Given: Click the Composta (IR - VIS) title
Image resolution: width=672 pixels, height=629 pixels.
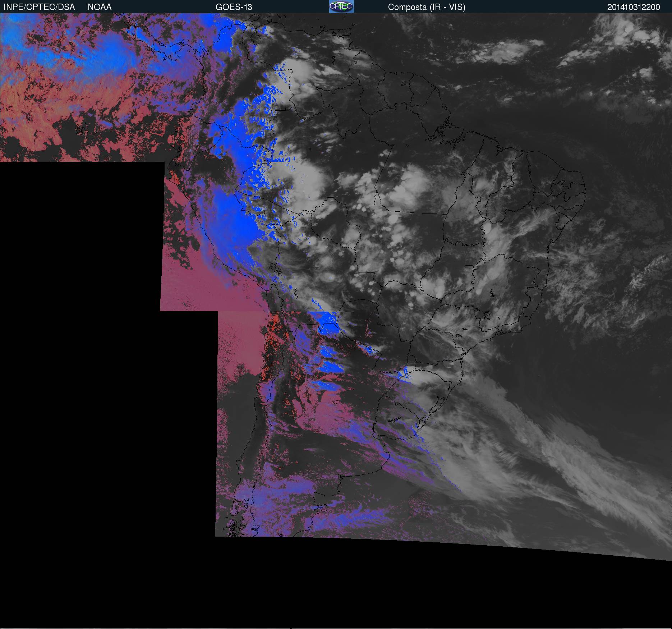Looking at the screenshot, I should (x=427, y=7).
